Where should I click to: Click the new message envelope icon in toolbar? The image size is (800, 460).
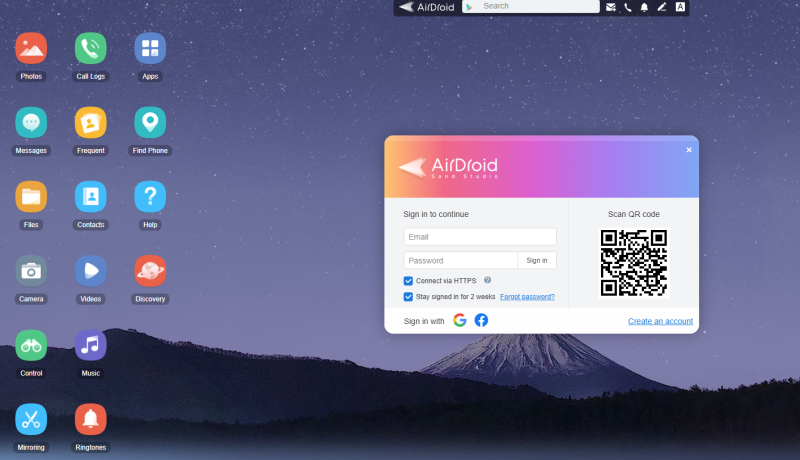[611, 7]
